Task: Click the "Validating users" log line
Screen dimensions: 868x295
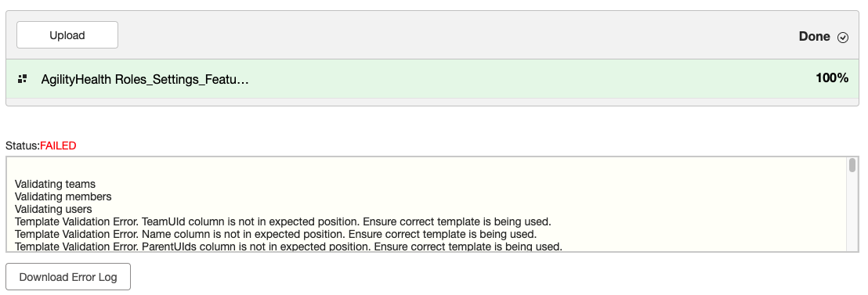Action: (53, 210)
